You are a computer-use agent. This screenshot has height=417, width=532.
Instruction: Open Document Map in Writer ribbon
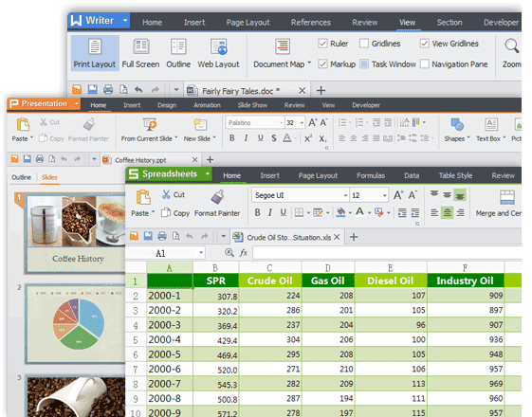click(283, 53)
